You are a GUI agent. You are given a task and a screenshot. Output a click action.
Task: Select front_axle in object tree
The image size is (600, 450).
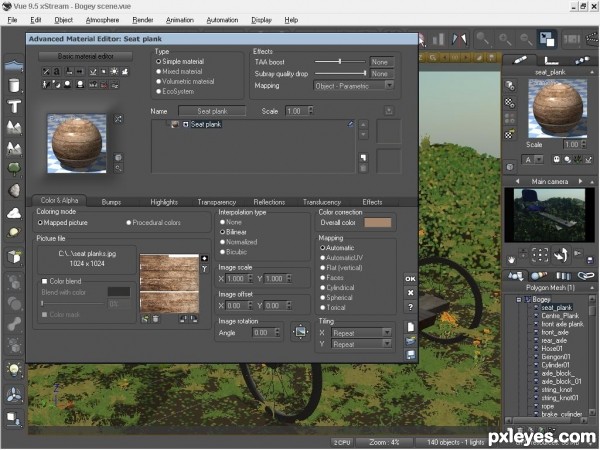pyautogui.click(x=554, y=332)
